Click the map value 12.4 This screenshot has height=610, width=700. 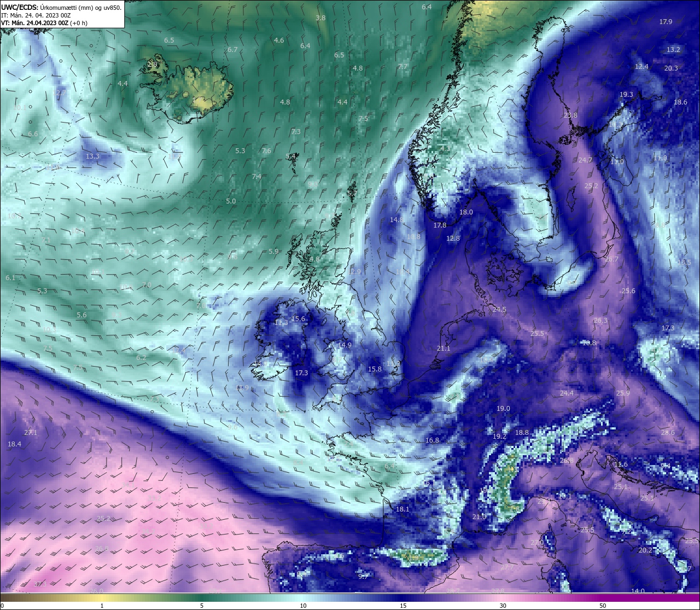641,67
